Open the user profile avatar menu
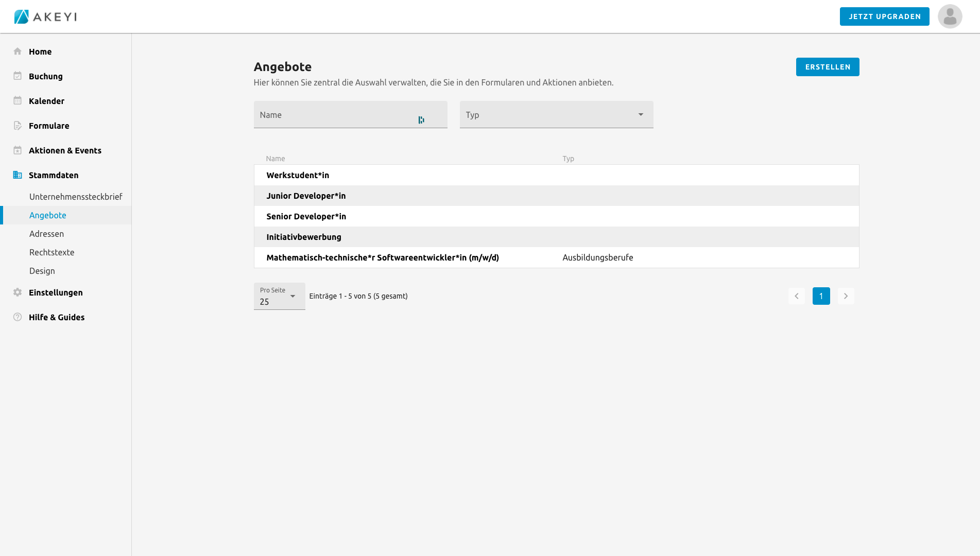This screenshot has width=980, height=556. (950, 16)
